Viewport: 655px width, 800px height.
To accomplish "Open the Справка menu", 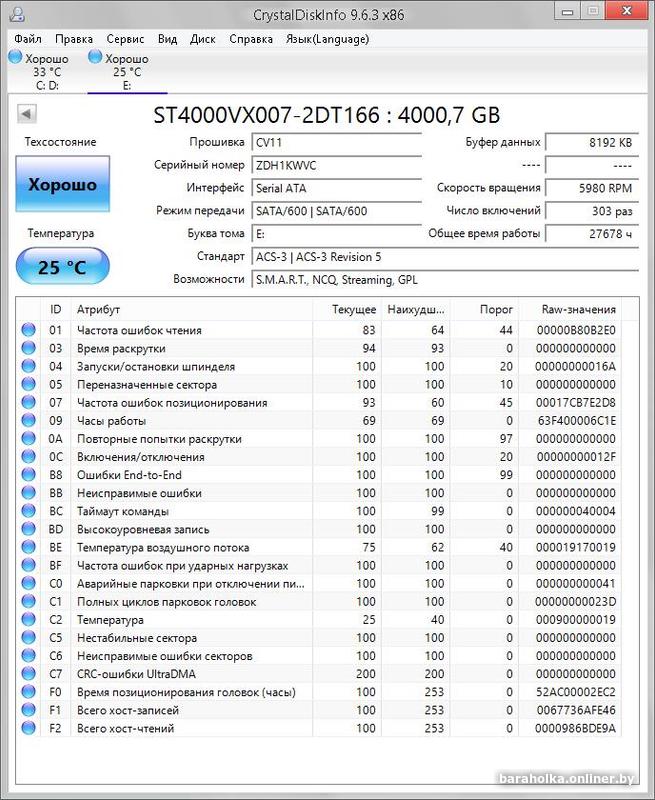I will coord(251,39).
